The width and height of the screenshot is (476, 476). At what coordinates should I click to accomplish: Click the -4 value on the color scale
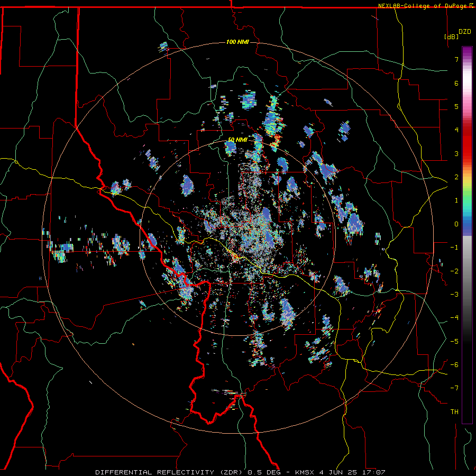point(454,318)
